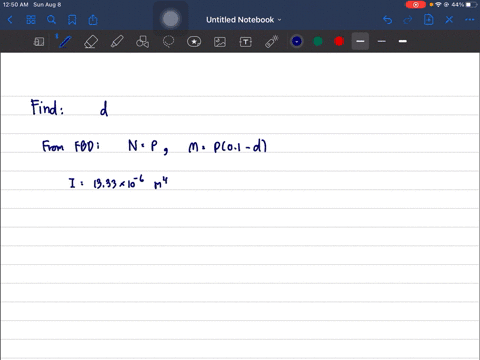Image resolution: width=480 pixels, height=360 pixels.
Task: Go back with the chevron arrow
Action: [10, 20]
